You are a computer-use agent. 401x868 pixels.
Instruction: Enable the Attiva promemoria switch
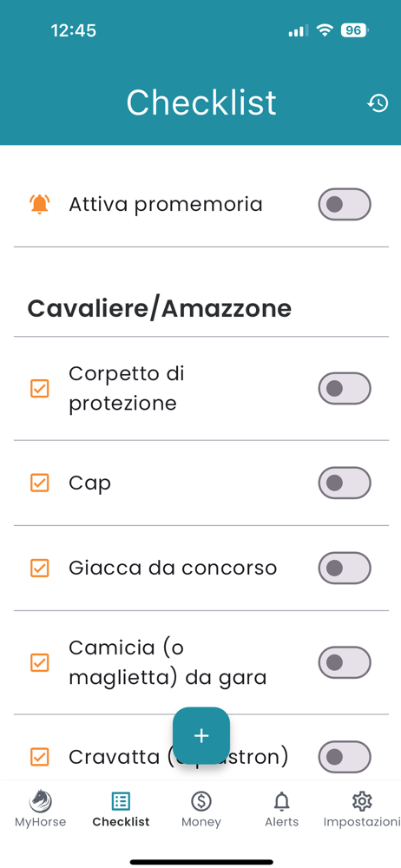point(345,204)
